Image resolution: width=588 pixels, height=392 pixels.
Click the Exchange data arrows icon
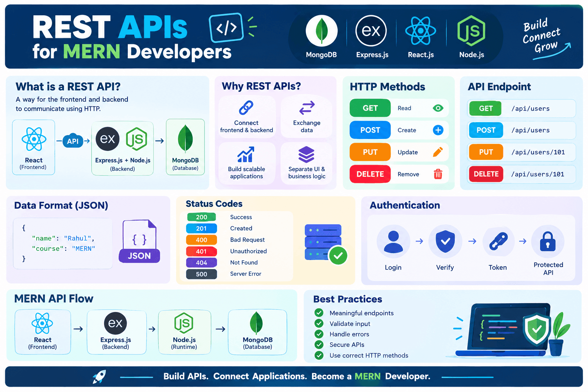pyautogui.click(x=307, y=108)
